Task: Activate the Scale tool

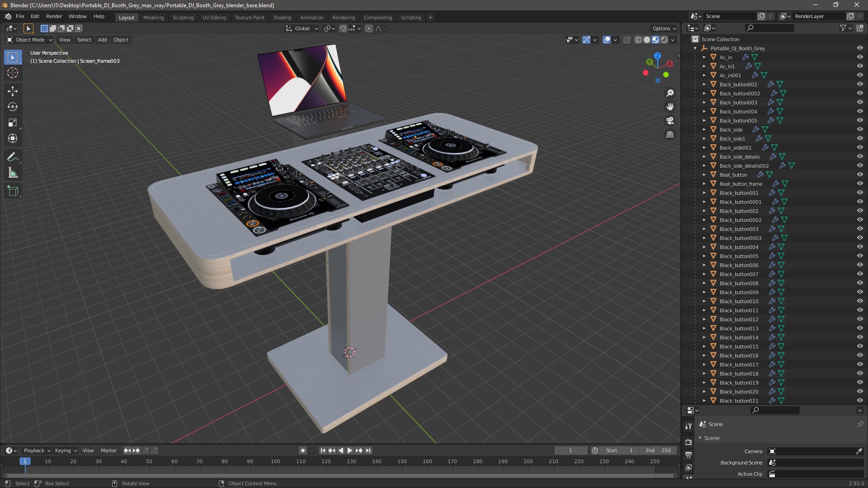Action: tap(13, 123)
